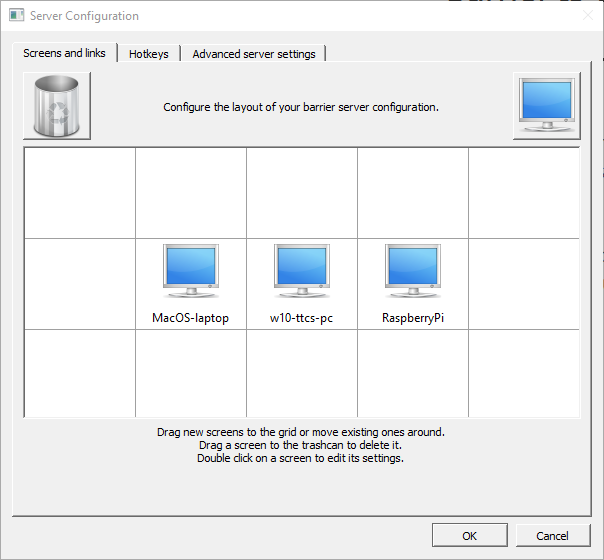Click the RaspberryPi name label

point(412,318)
